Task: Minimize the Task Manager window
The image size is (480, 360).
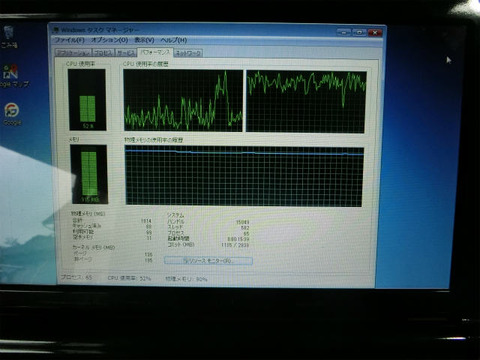Action: click(x=344, y=32)
